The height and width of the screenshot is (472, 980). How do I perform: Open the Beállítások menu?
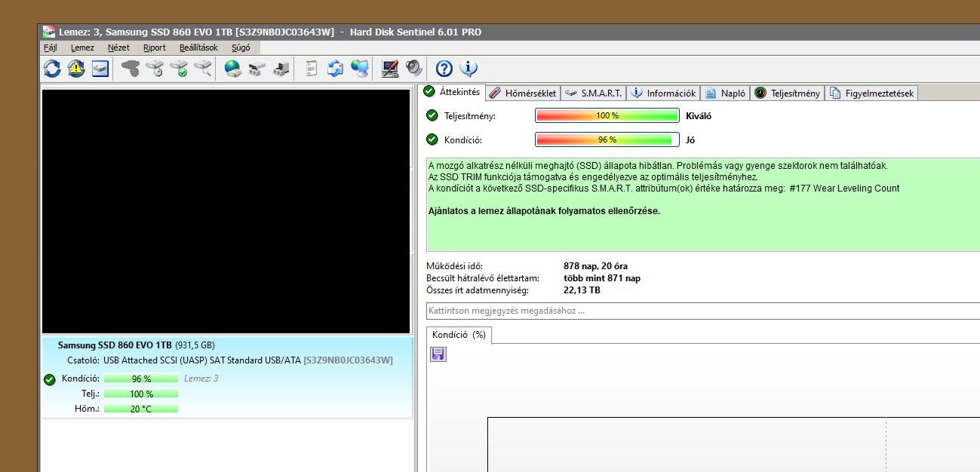coord(198,48)
